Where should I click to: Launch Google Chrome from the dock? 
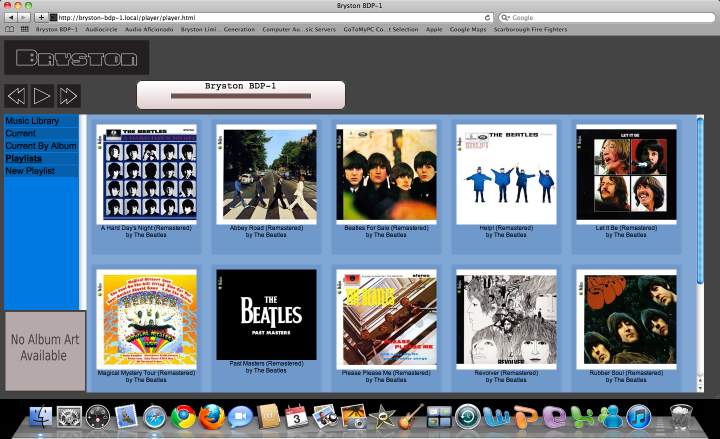183,417
